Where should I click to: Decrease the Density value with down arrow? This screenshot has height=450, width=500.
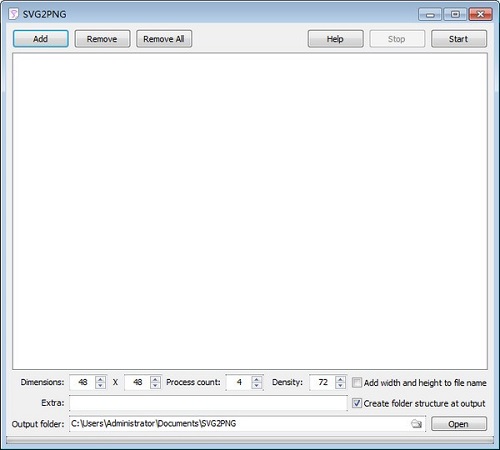[x=340, y=385]
